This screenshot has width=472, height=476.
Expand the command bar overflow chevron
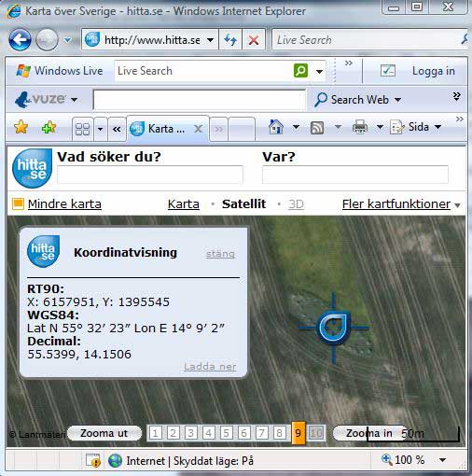coord(460,119)
